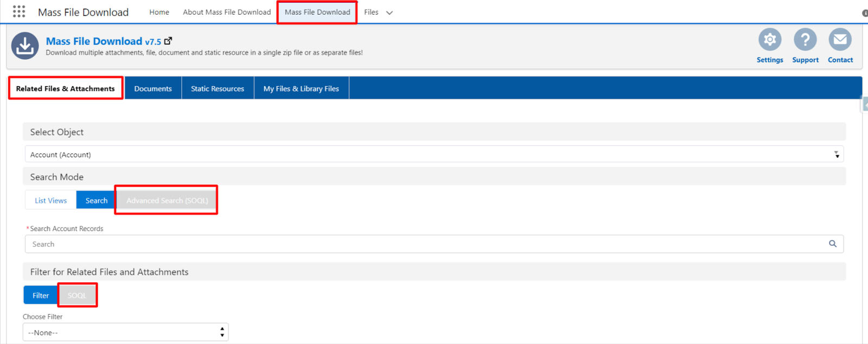Switch to My Files & Library Files tab
The image size is (868, 344).
point(301,88)
